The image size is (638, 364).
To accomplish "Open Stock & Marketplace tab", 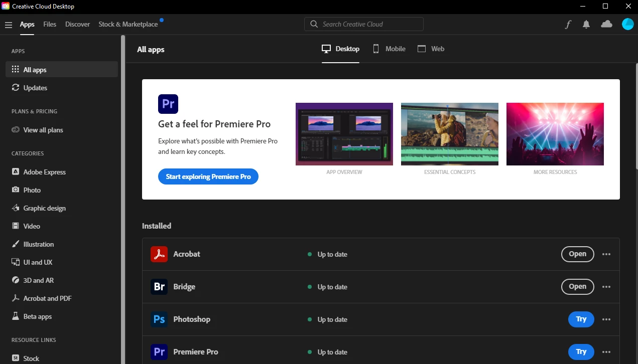I will point(128,24).
